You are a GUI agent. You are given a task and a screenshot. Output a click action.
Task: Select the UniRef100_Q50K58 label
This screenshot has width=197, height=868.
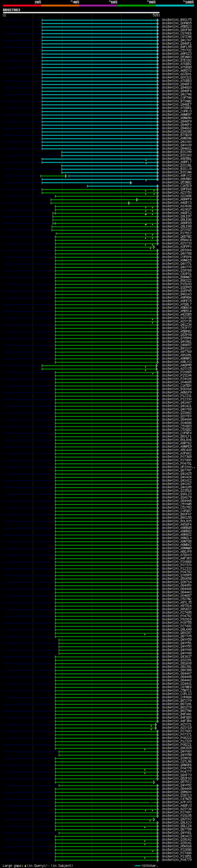(177, 579)
